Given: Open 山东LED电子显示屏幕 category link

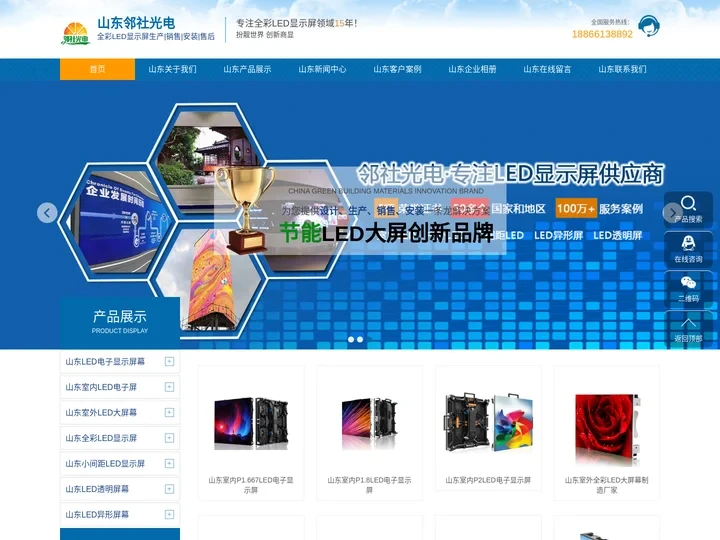Looking at the screenshot, I should tap(105, 362).
